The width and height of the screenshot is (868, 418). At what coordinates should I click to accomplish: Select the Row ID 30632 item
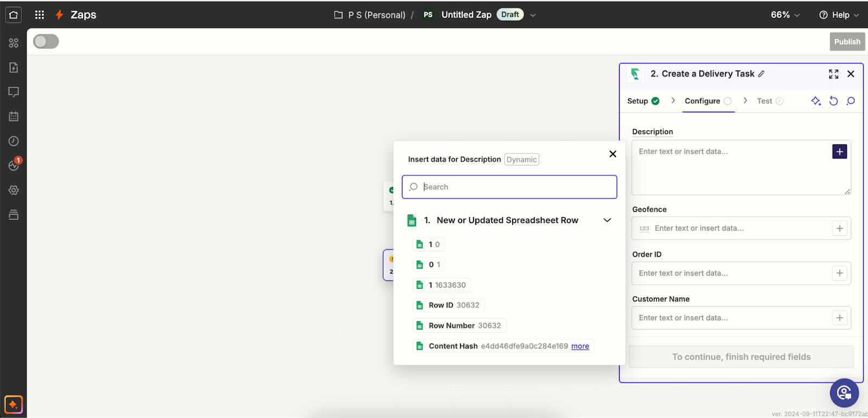(449, 305)
